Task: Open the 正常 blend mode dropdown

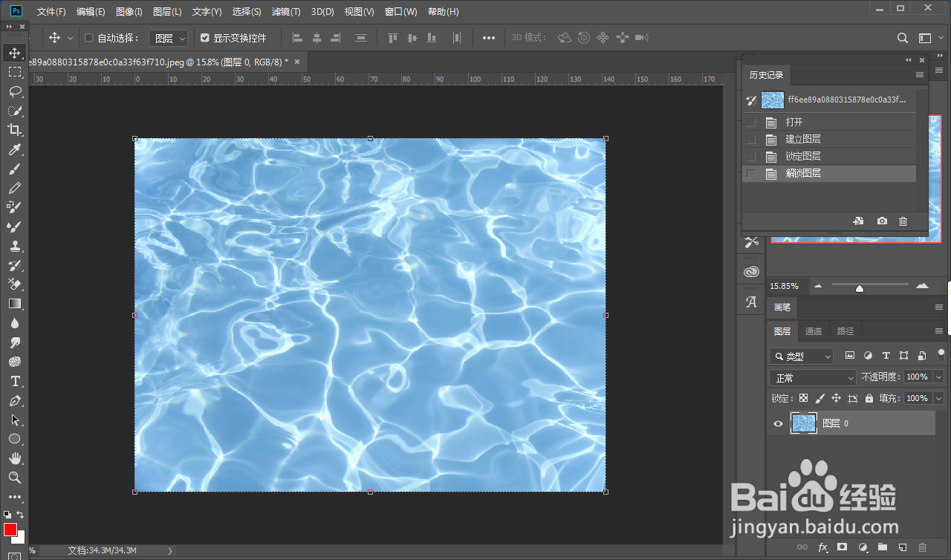Action: [814, 377]
